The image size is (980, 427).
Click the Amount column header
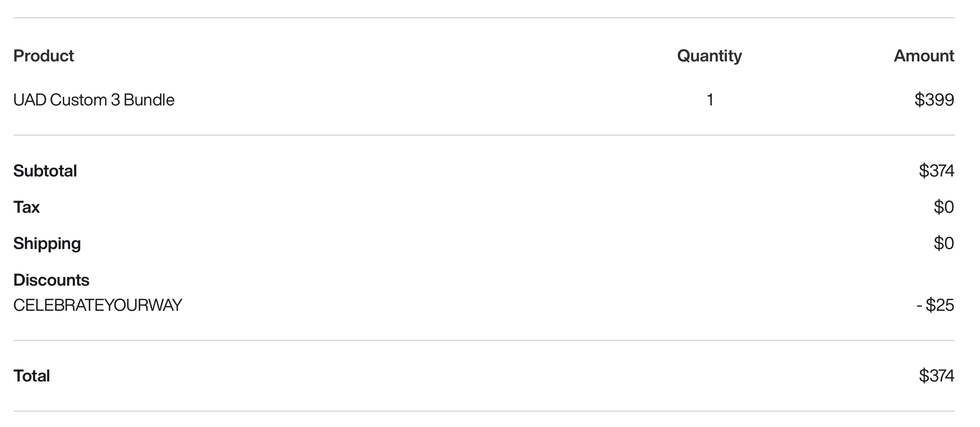coord(923,56)
